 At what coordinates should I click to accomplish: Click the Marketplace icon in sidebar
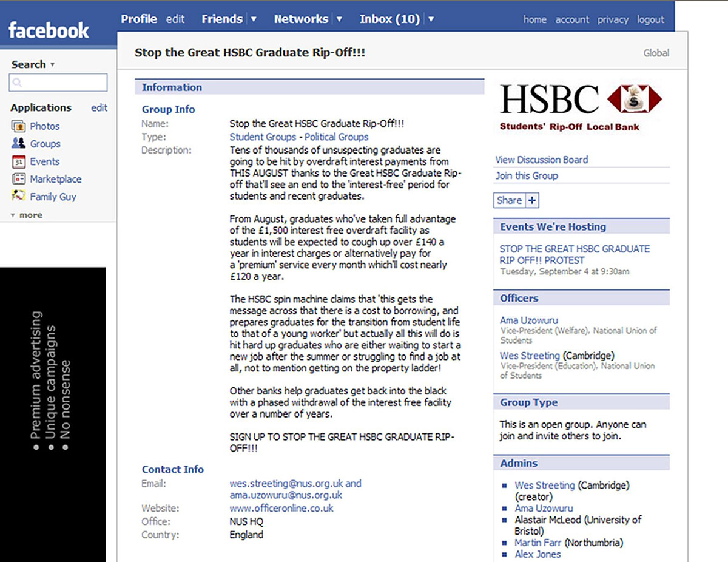(x=18, y=179)
